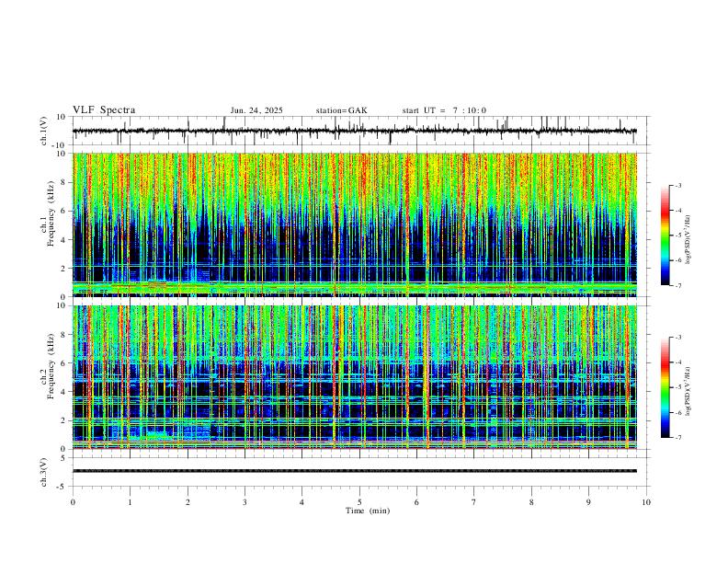
Task: Click the "station=GAK" label
Action: (x=341, y=110)
